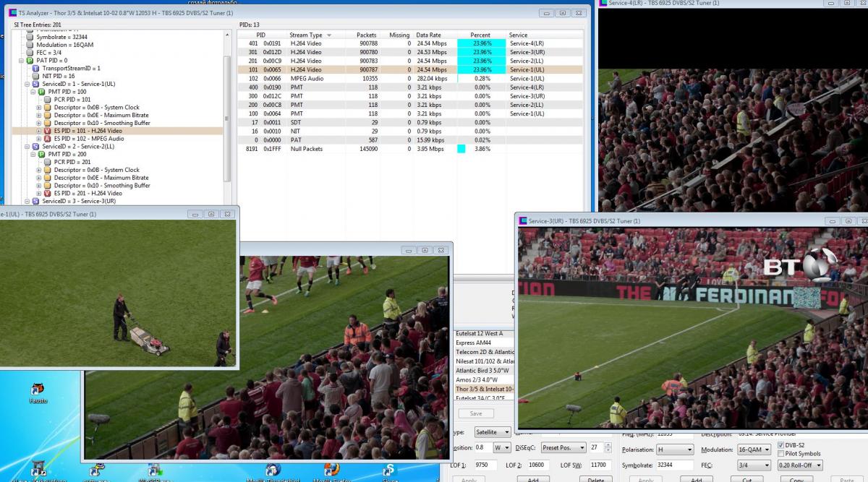Click the Symbolrate field showing 32344
This screenshot has width=868, height=482.
(x=675, y=465)
